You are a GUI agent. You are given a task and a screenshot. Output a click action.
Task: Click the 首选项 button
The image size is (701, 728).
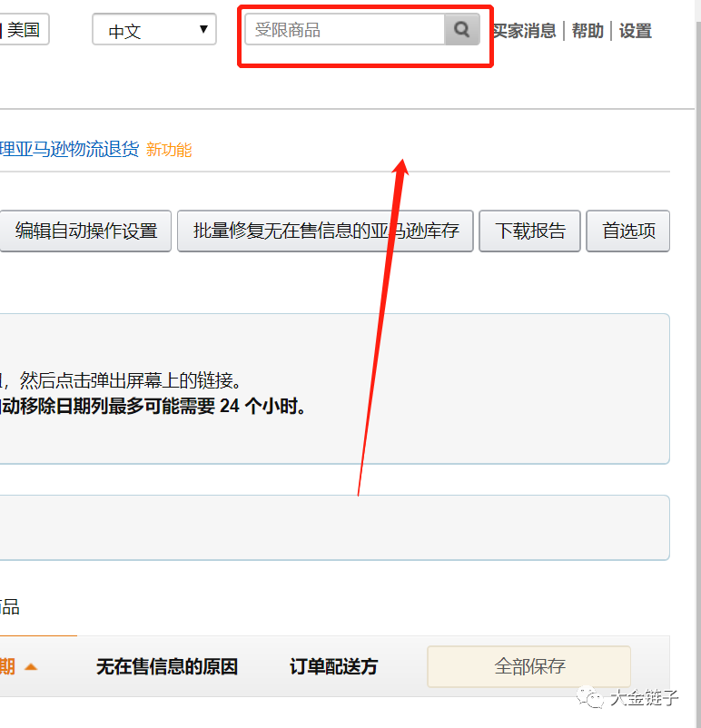coord(628,231)
